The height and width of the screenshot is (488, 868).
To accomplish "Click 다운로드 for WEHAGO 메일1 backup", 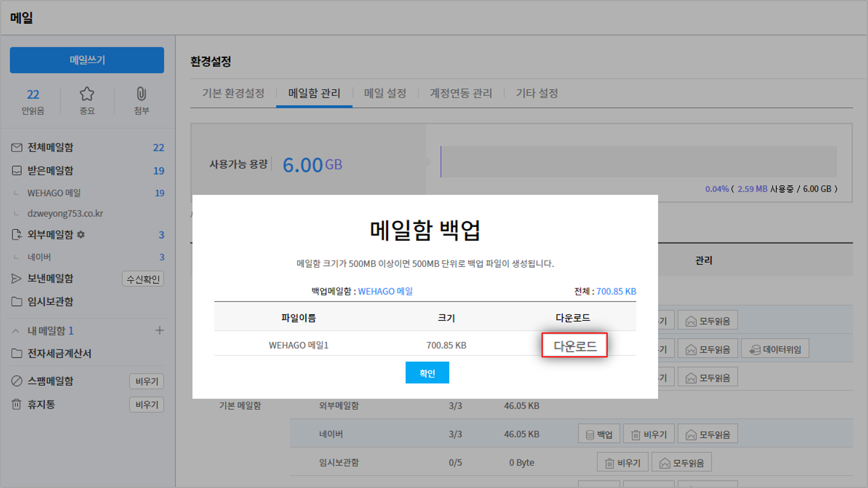I will 574,346.
